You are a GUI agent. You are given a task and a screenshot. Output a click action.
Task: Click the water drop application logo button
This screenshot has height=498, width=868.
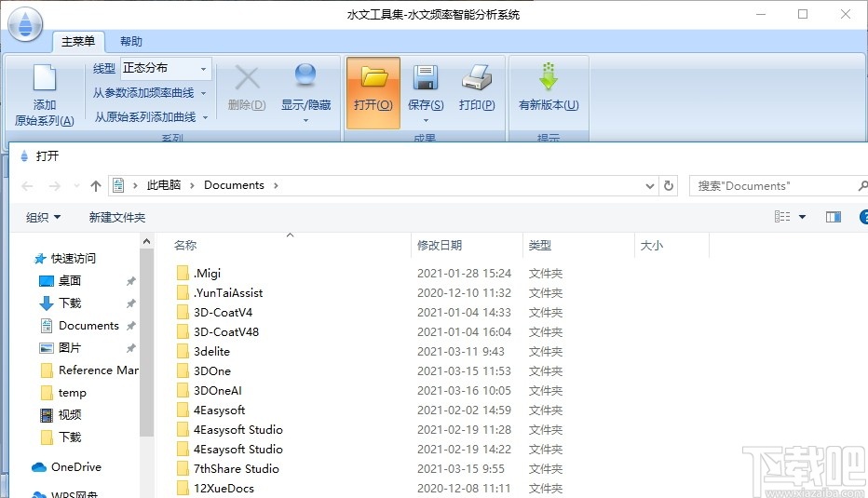pos(25,25)
